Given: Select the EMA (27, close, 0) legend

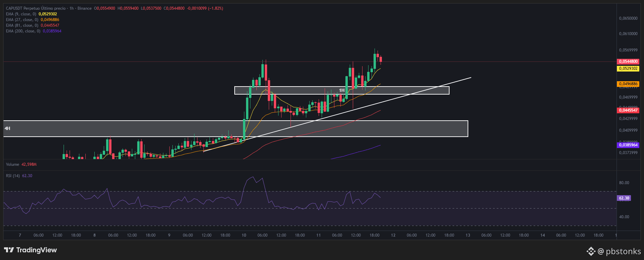Looking at the screenshot, I should [x=32, y=20].
